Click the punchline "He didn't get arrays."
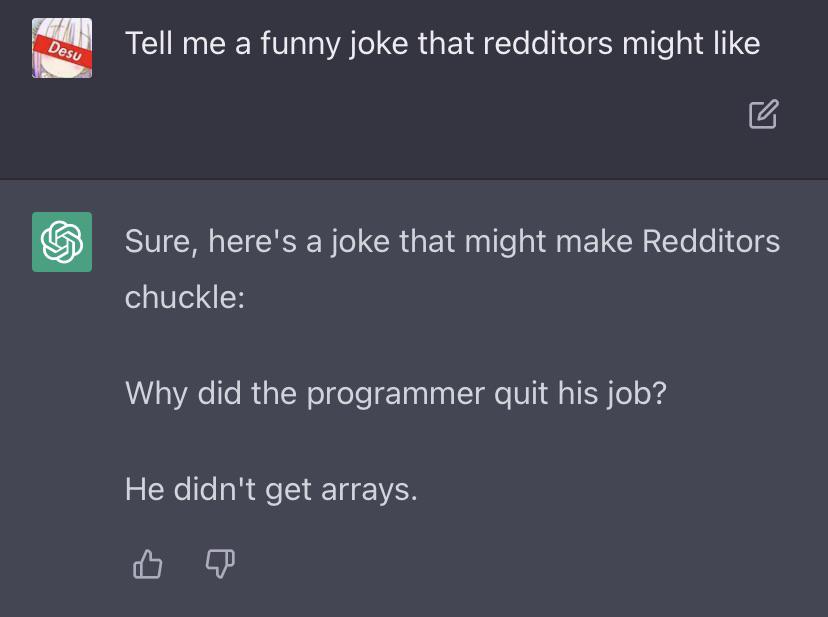828x617 pixels. point(271,490)
